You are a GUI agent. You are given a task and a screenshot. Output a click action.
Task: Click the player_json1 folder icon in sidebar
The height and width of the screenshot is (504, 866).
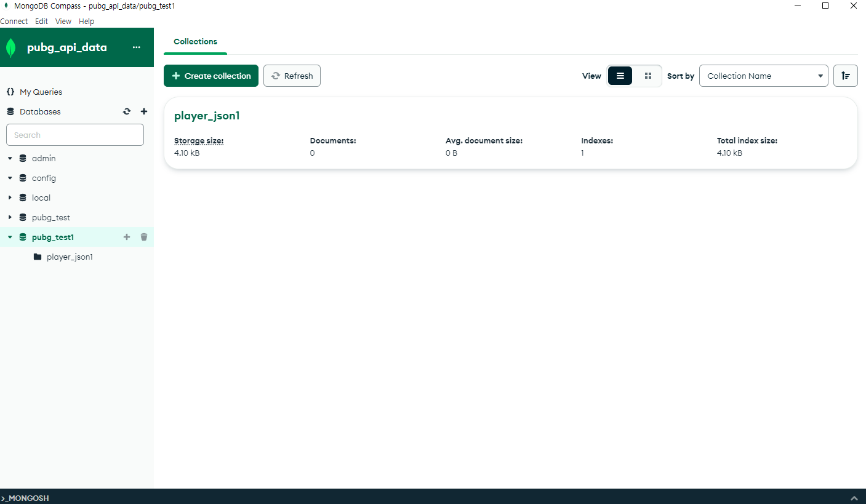click(x=38, y=257)
